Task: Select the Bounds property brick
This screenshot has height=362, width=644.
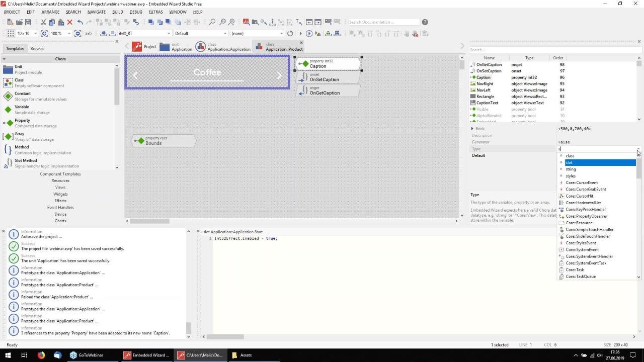Action: (164, 141)
